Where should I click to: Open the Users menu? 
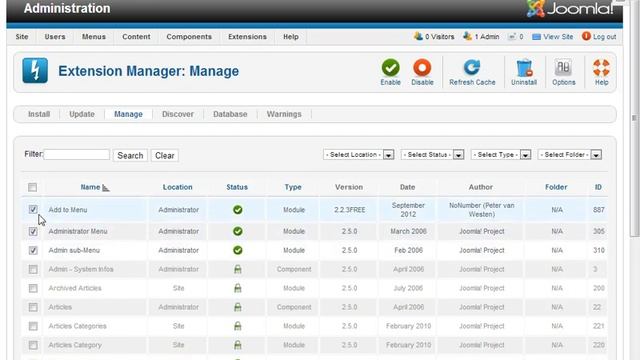click(55, 37)
